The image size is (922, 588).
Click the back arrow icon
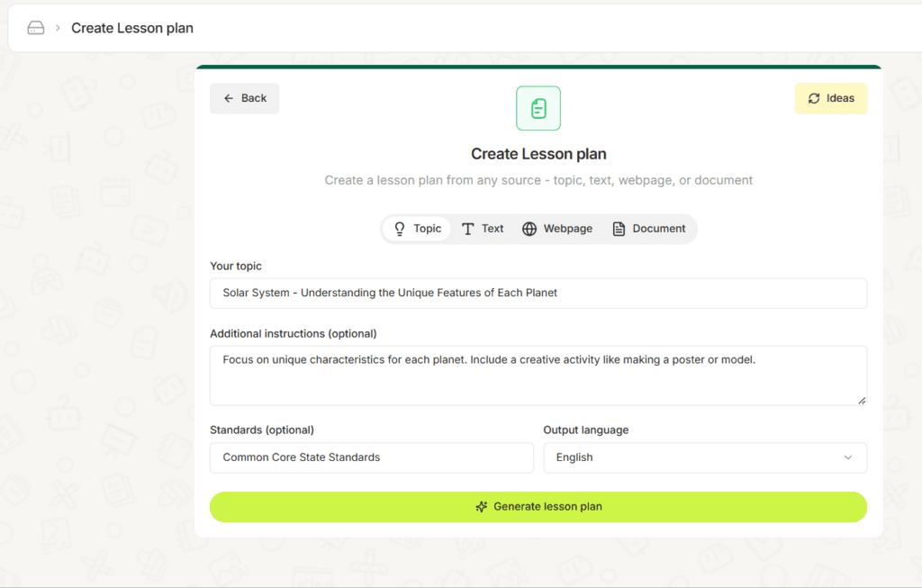(229, 98)
